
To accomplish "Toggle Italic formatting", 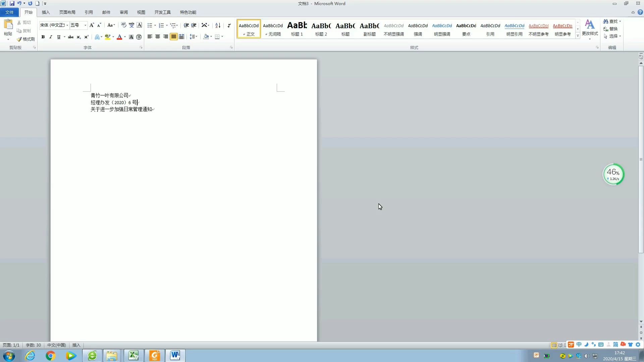I will click(x=51, y=37).
